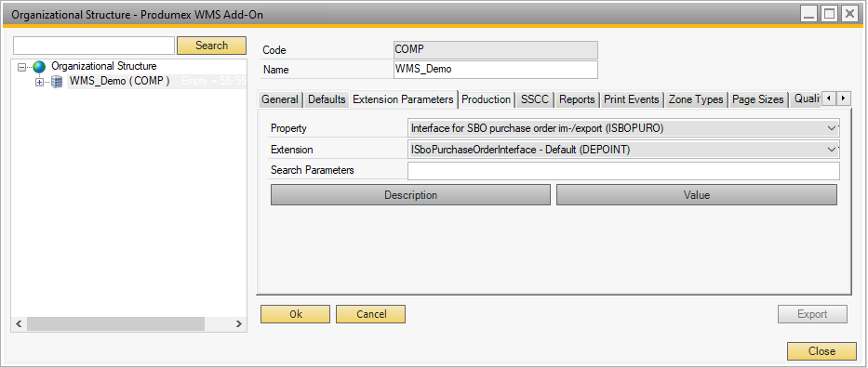Click the Organizational Structure globe icon
The image size is (868, 368).
tap(39, 67)
